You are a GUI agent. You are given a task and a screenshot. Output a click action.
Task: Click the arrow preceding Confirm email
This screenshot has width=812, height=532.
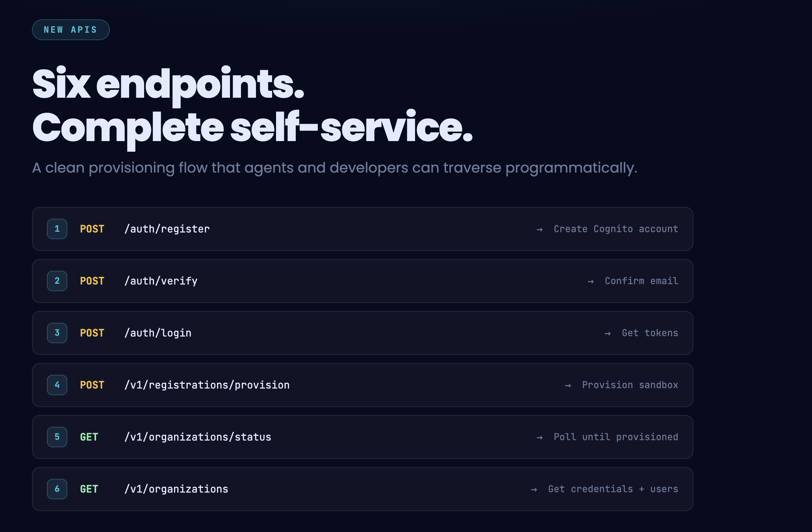[x=590, y=281]
